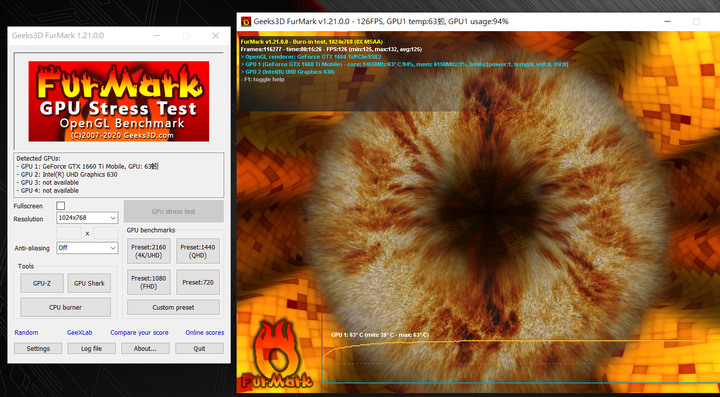Close the FurMark 1.21.0.0 settings window
This screenshot has height=397, width=720.
tap(215, 36)
